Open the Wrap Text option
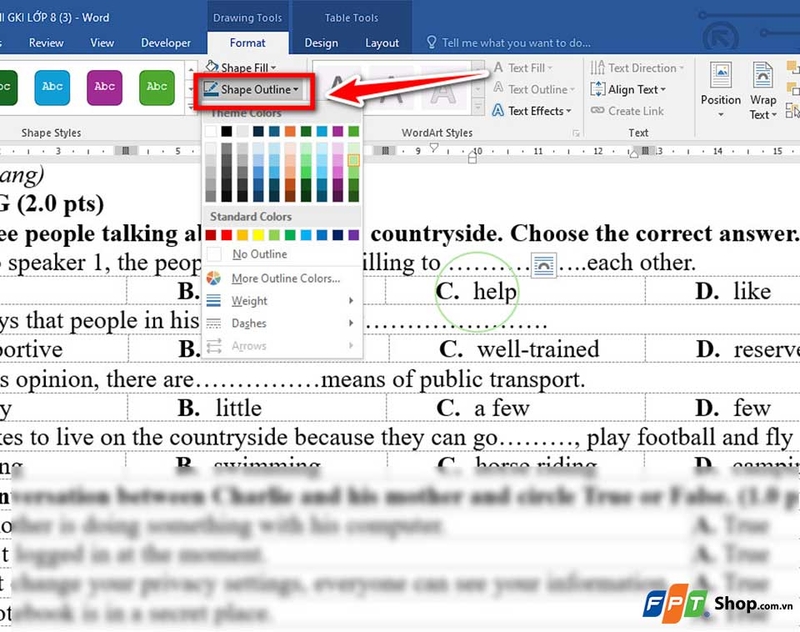 point(763,91)
